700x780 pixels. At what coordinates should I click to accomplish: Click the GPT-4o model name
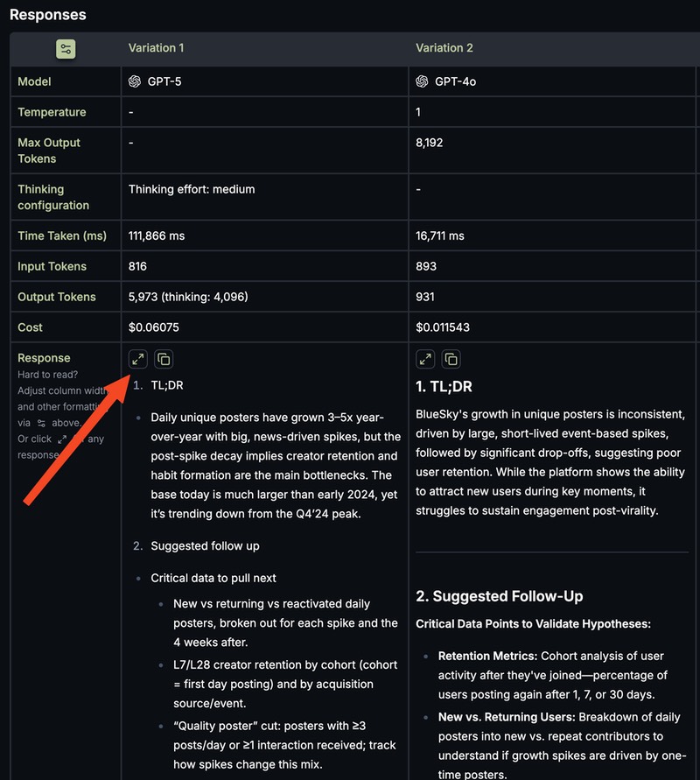(x=455, y=81)
